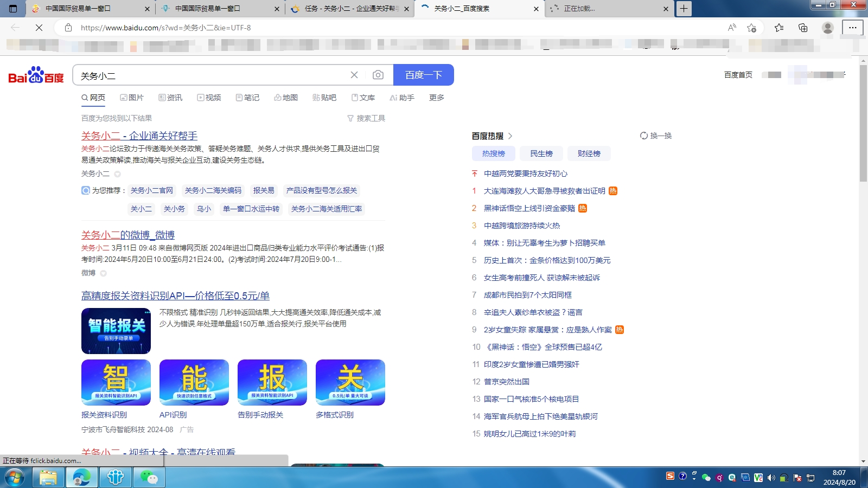Open hot topic 成都市民拍到7个太阳同框
Viewport: 868px width, 488px height.
pyautogui.click(x=528, y=295)
